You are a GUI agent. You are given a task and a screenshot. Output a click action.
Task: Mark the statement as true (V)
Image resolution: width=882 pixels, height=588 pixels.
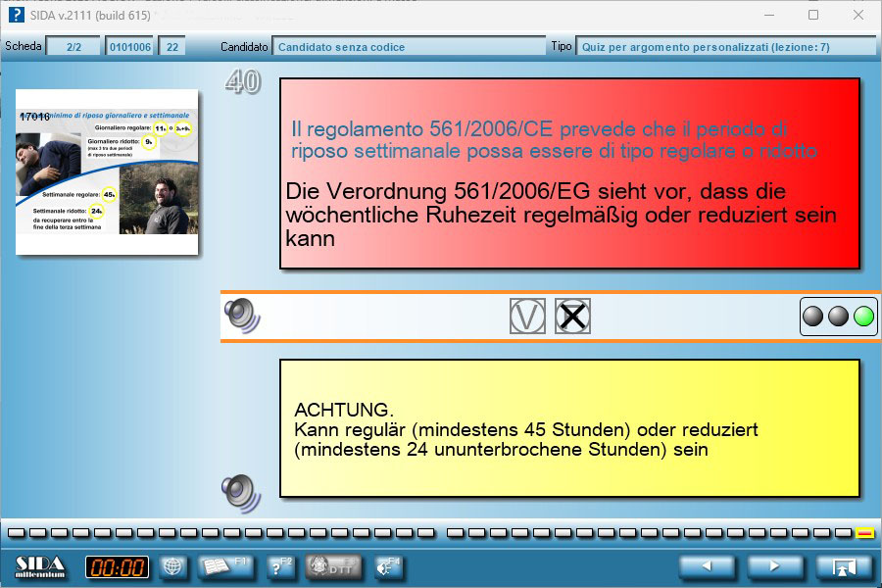coord(527,317)
